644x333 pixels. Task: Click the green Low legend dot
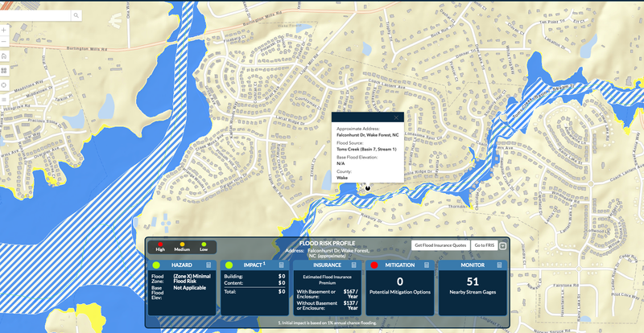coord(204,245)
